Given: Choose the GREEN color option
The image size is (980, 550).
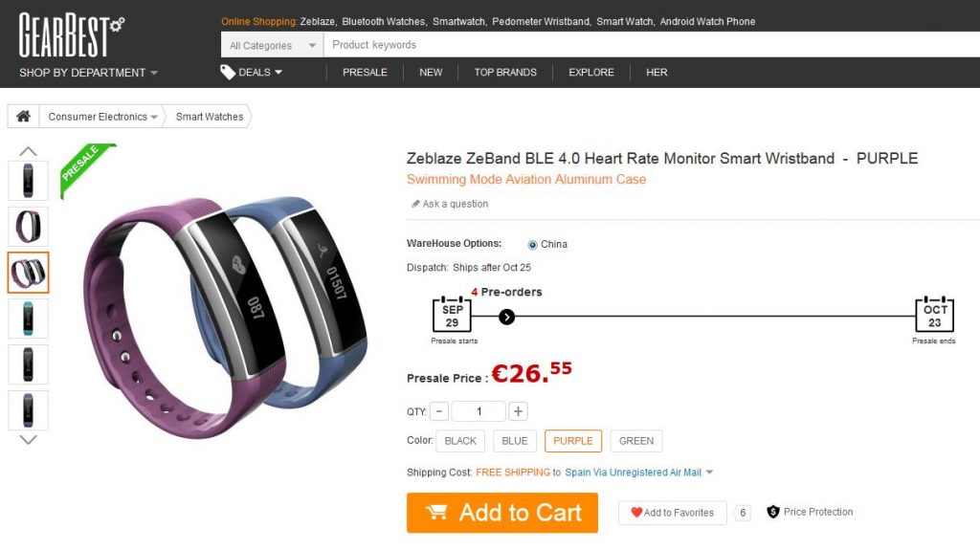Looking at the screenshot, I should (636, 441).
